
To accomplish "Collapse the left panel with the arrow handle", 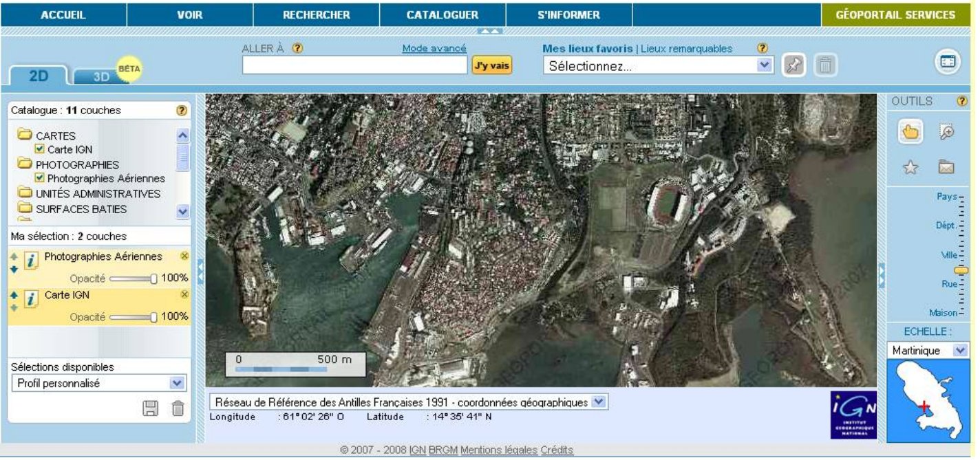I will pyautogui.click(x=200, y=272).
